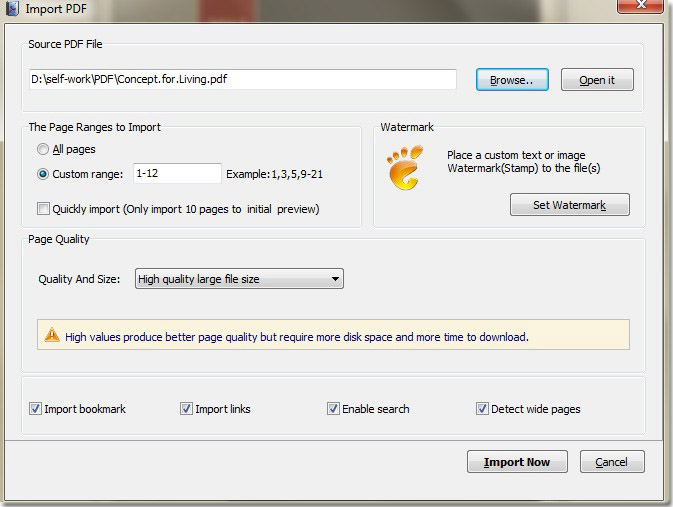673x507 pixels.
Task: Click the Set Watermark button
Action: point(569,205)
